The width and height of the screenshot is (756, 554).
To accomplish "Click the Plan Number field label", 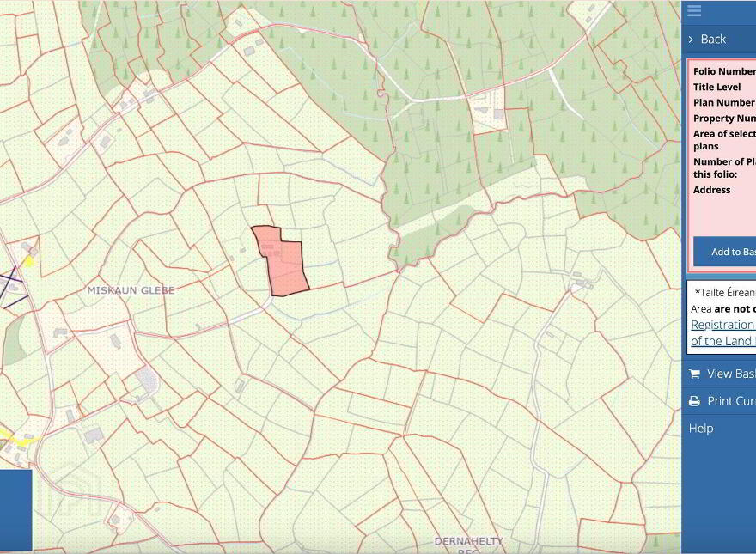I will coord(723,103).
